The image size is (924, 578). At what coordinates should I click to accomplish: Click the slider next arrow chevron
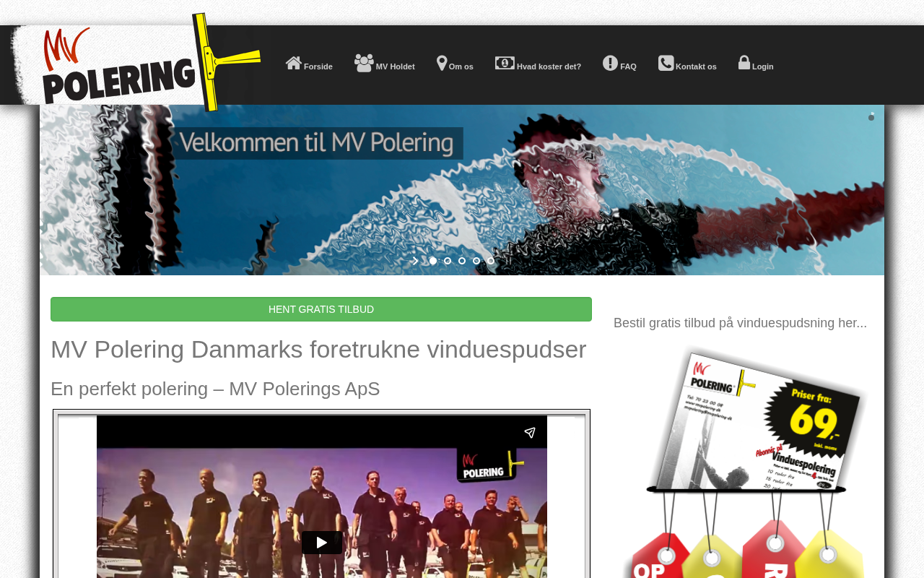415,261
